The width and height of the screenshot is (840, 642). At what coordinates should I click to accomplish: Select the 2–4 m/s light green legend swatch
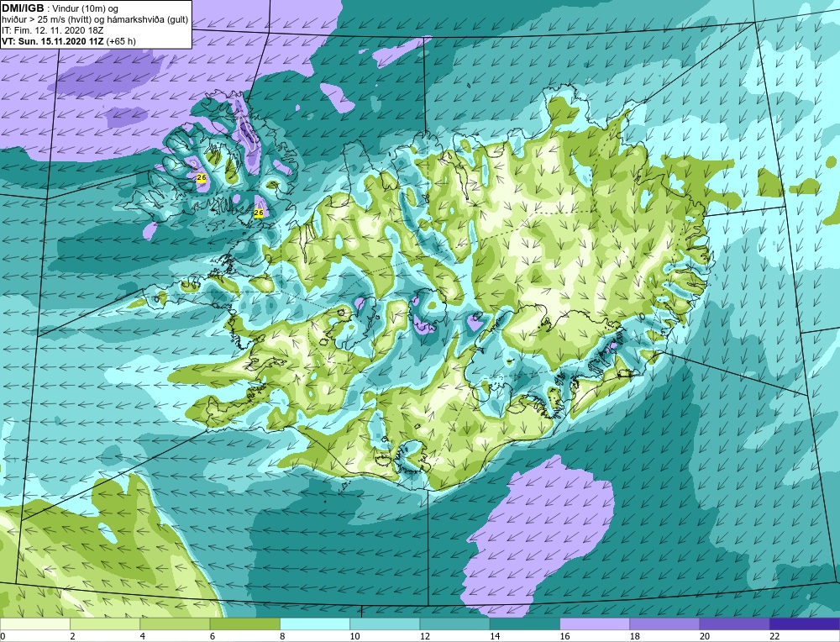point(105,624)
